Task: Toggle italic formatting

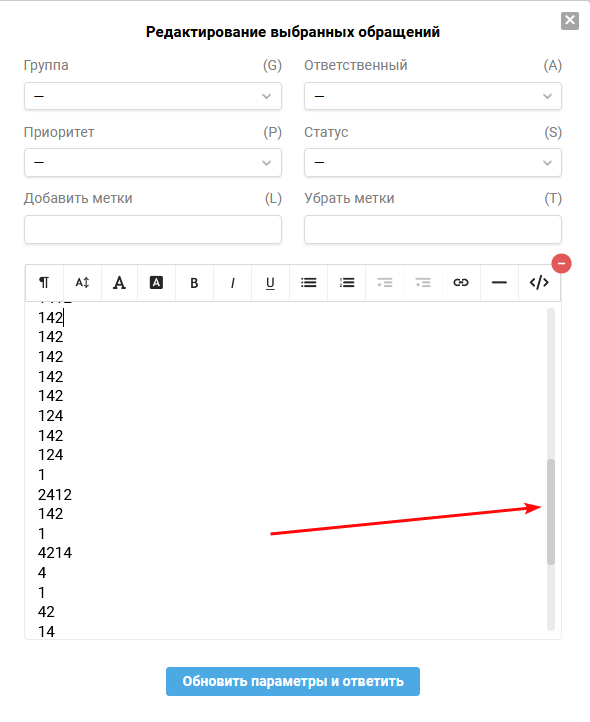Action: tap(233, 283)
